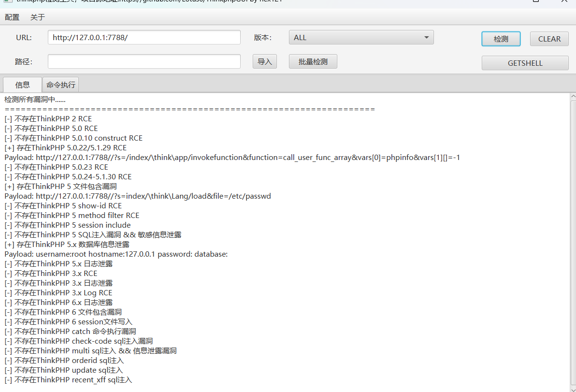Click the line 不存在ThinkPHP 6 文件包含漏洞
This screenshot has width=576, height=392.
tap(63, 312)
